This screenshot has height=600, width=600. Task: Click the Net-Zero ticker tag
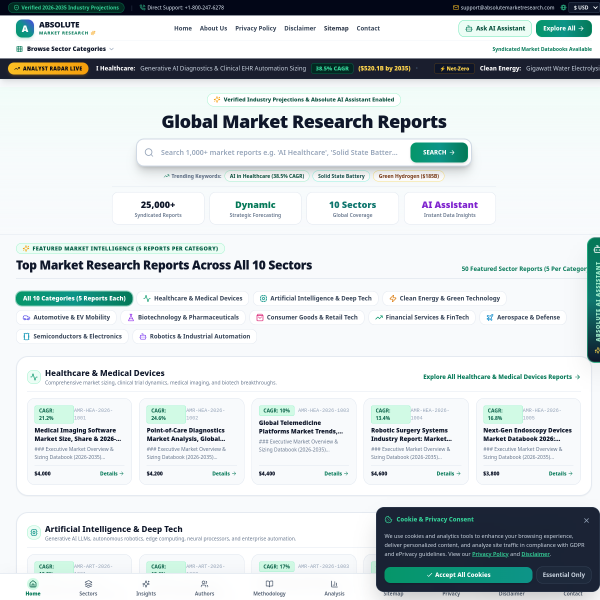pyautogui.click(x=454, y=68)
